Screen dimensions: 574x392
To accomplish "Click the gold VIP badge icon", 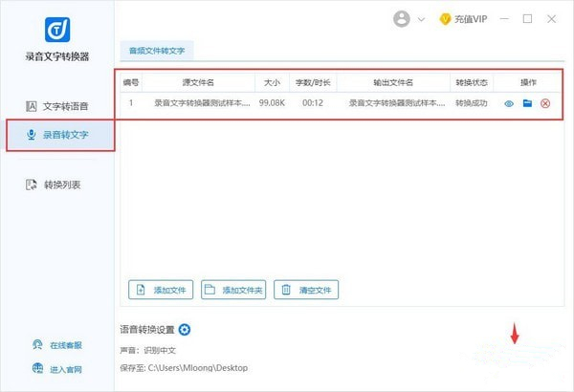I will coord(445,19).
